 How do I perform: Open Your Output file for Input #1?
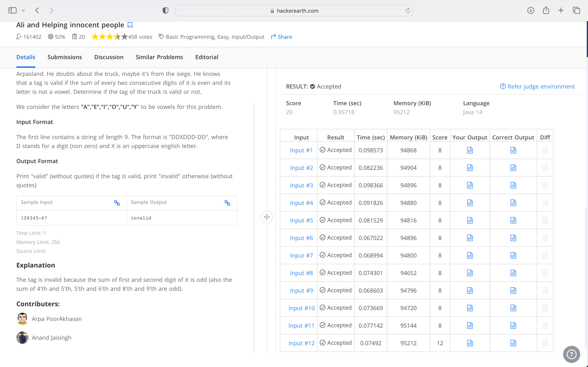coord(470,150)
